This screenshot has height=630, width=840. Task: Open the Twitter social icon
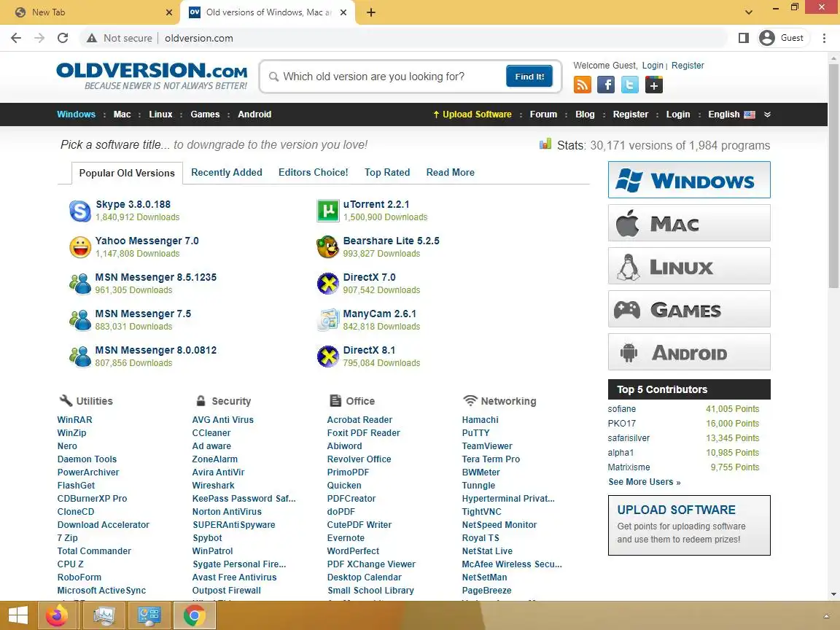click(x=630, y=85)
